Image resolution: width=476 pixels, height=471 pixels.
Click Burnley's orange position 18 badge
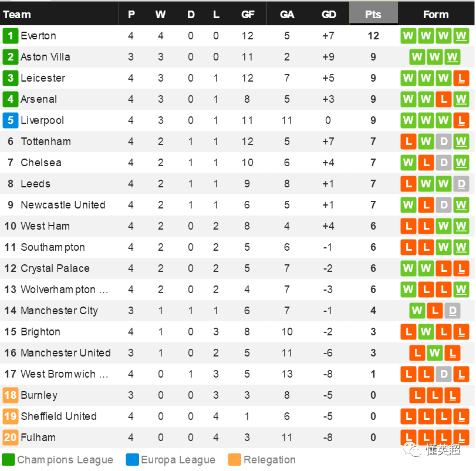click(x=11, y=395)
